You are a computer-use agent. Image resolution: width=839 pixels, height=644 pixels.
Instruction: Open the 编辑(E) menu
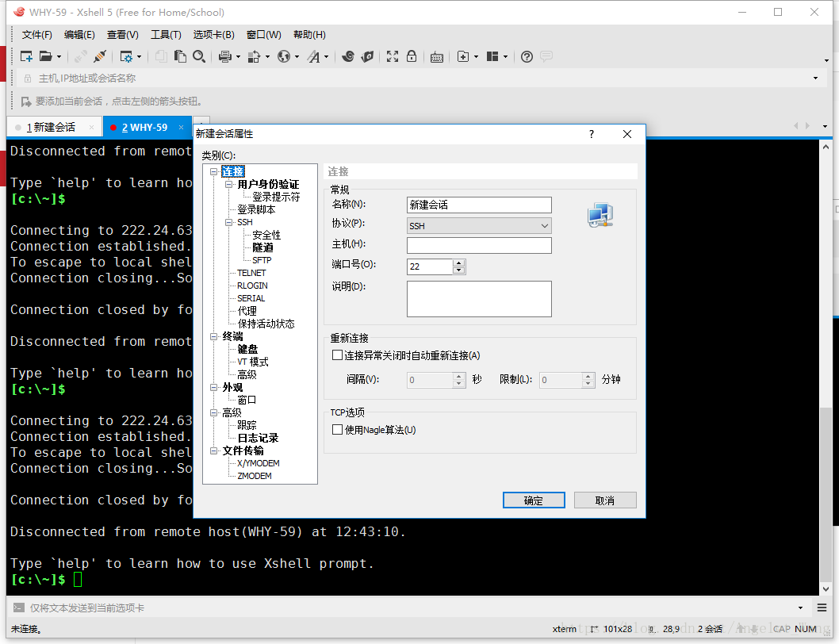pyautogui.click(x=79, y=35)
